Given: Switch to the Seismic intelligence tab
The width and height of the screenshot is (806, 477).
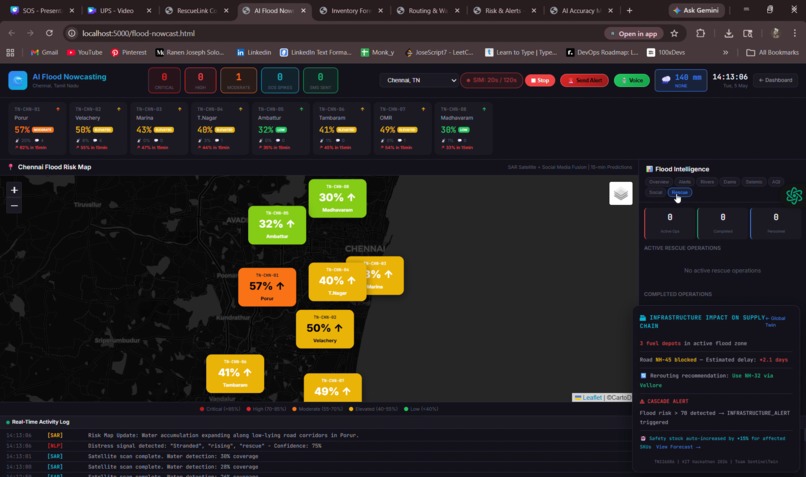Looking at the screenshot, I should tap(754, 182).
